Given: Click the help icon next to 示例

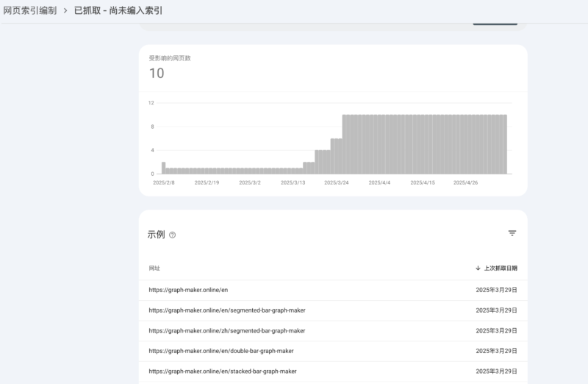Looking at the screenshot, I should click(173, 235).
